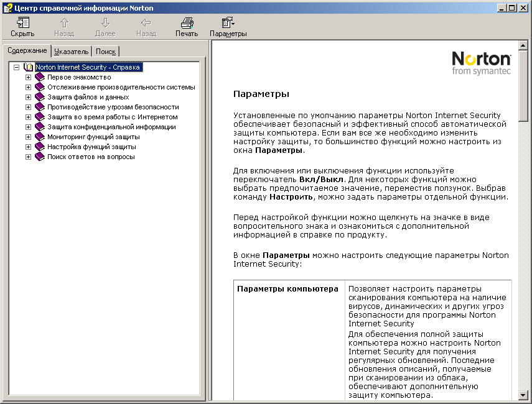The width and height of the screenshot is (532, 404).
Task: Open the Отслеживание производительности системы topic
Action: click(121, 87)
